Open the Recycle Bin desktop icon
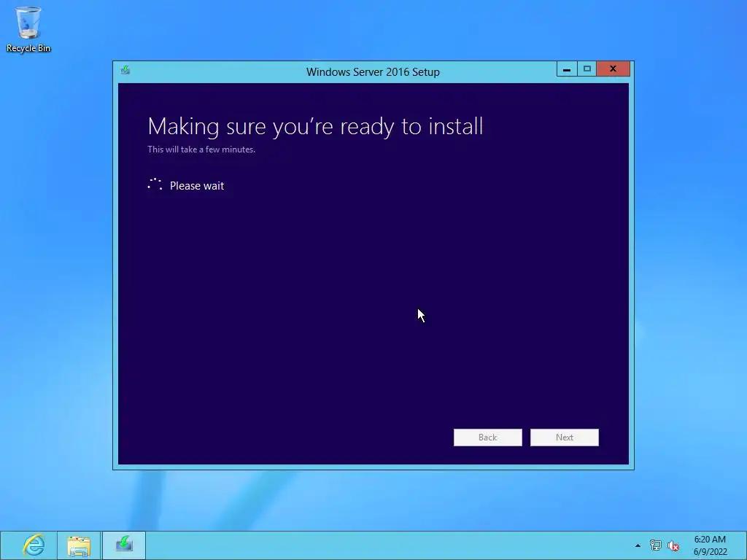The image size is (747, 560). click(x=28, y=29)
